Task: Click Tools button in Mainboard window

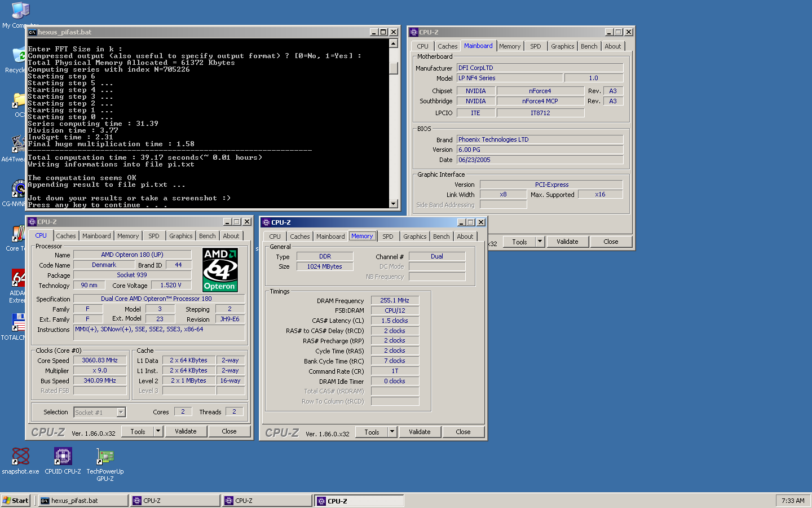Action: (x=520, y=242)
